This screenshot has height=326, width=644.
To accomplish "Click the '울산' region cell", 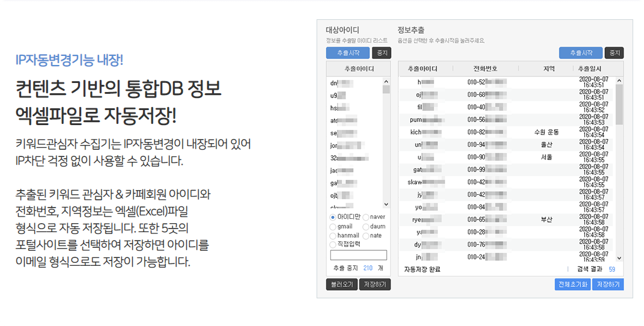I will tap(547, 145).
